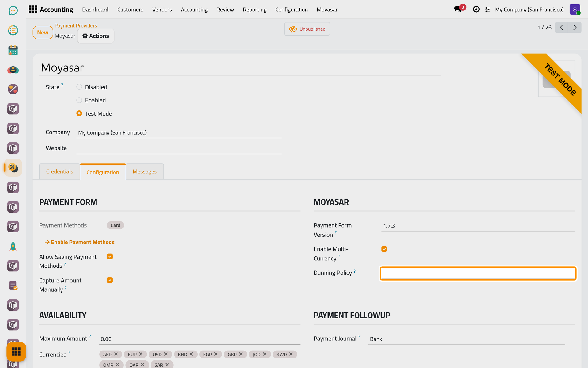Screen dimensions: 588x368
Task: Open the orange bottom-left apps grid button
Action: pyautogui.click(x=16, y=351)
